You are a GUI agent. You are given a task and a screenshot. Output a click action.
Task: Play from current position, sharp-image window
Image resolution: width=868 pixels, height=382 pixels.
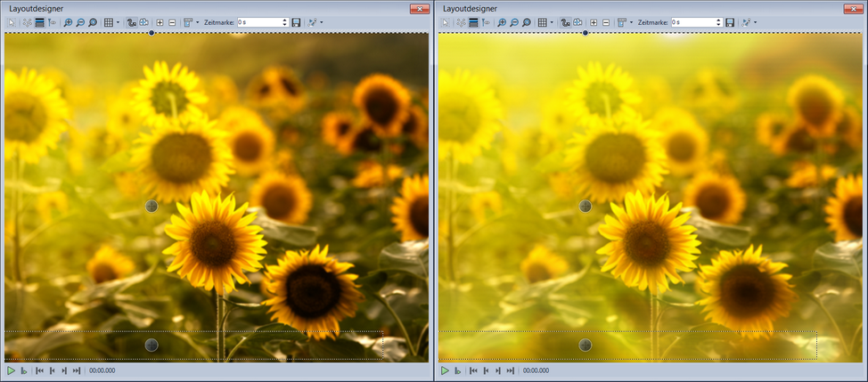point(23,370)
